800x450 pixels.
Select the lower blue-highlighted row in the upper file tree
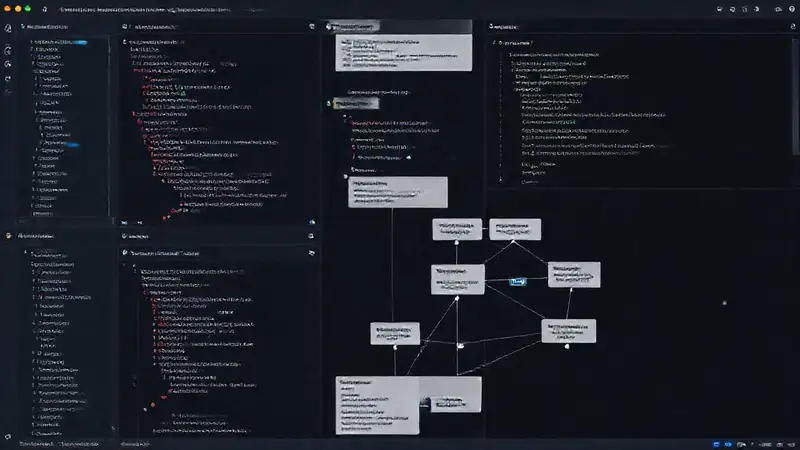[x=60, y=143]
